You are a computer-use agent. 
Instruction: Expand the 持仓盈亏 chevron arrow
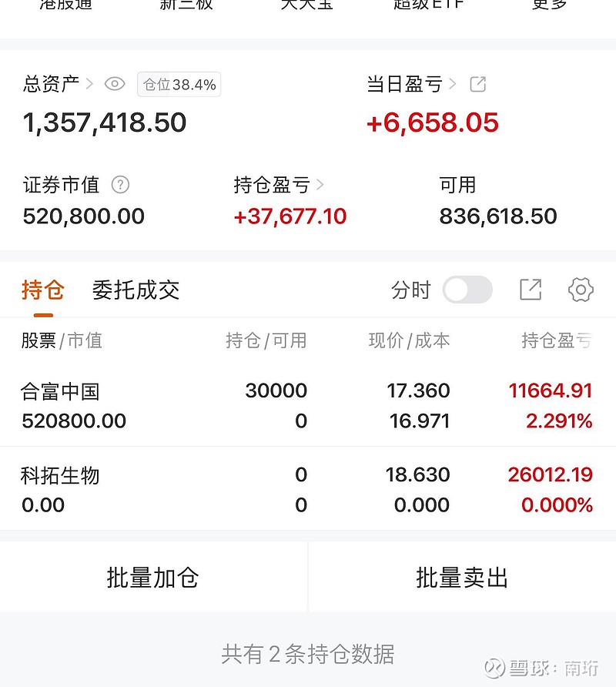click(320, 185)
